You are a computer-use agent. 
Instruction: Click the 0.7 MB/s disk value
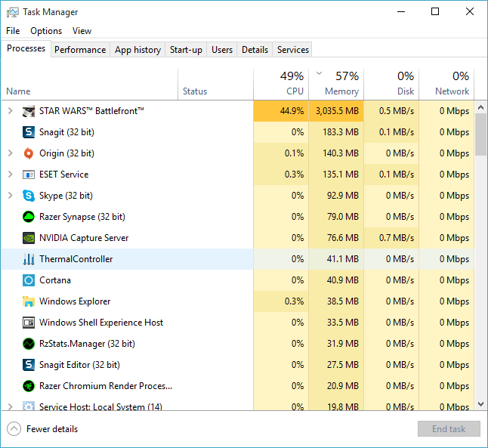pyautogui.click(x=397, y=238)
